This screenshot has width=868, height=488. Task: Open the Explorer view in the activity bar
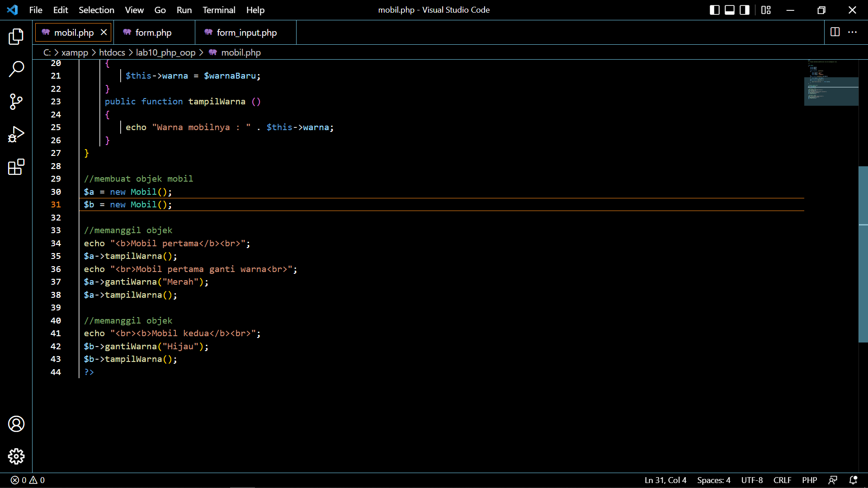pyautogui.click(x=16, y=37)
